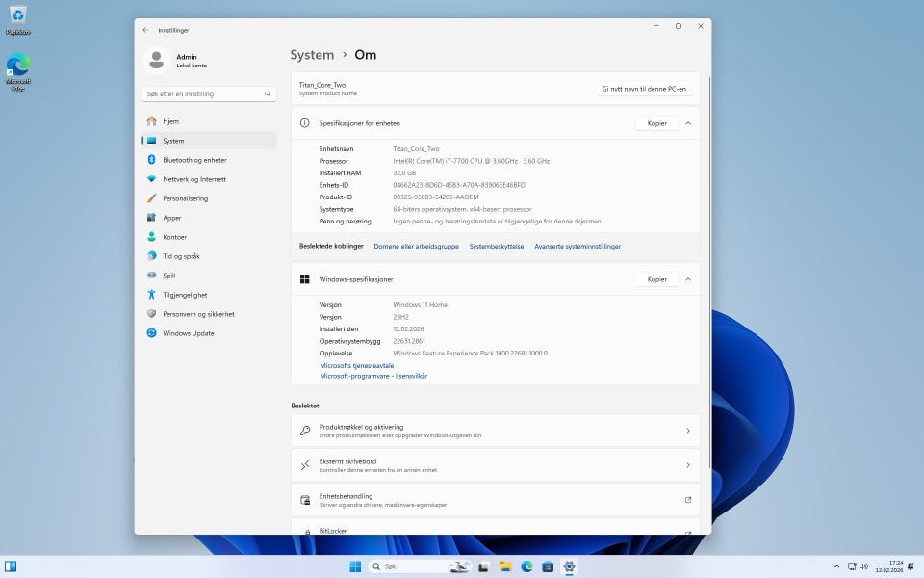
Task: Click System in the breadcrumb header
Action: tap(312, 55)
